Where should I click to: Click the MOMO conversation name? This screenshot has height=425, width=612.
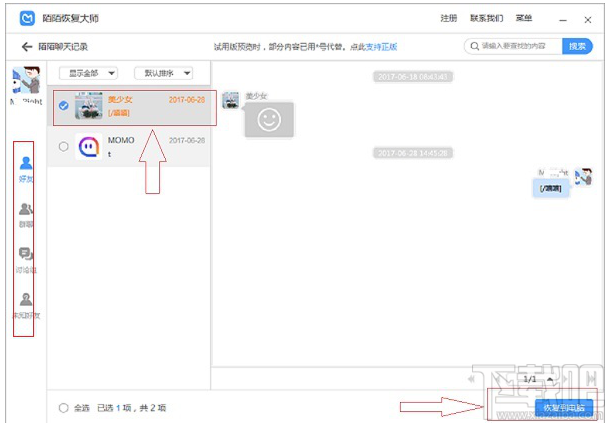point(121,140)
